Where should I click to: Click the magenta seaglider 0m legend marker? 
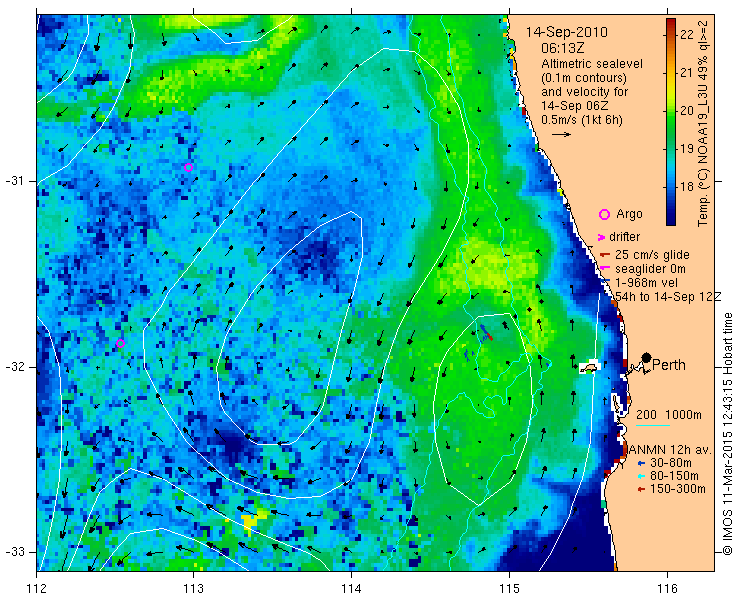(x=604, y=269)
